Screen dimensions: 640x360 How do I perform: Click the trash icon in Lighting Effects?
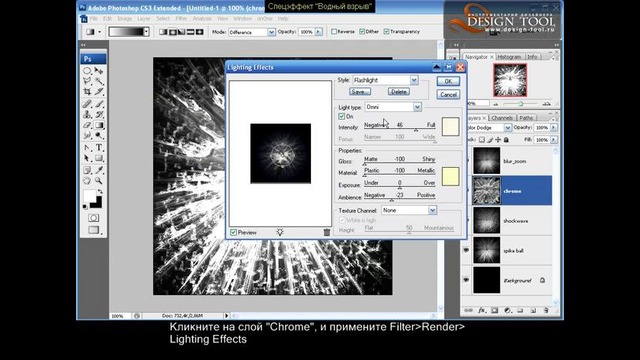327,232
